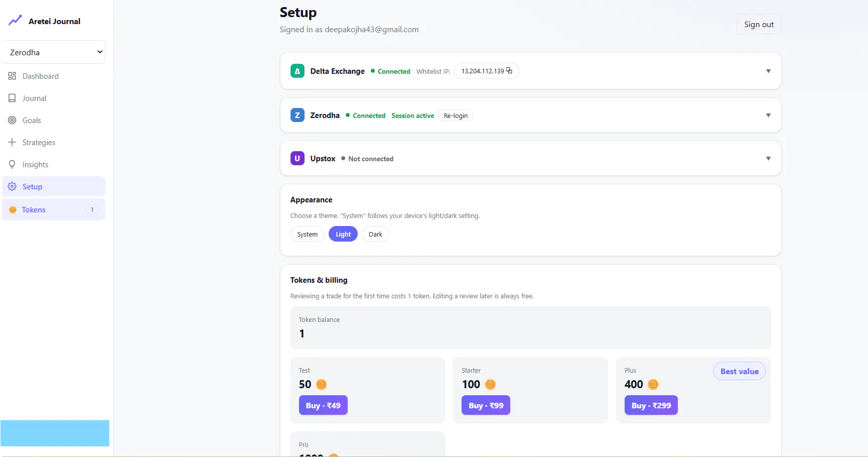View the Insights page
Viewport: 868px width, 457px height.
click(54, 165)
